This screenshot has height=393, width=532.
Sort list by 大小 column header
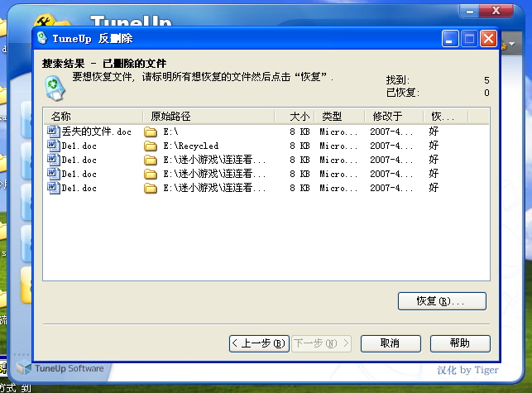coord(295,117)
